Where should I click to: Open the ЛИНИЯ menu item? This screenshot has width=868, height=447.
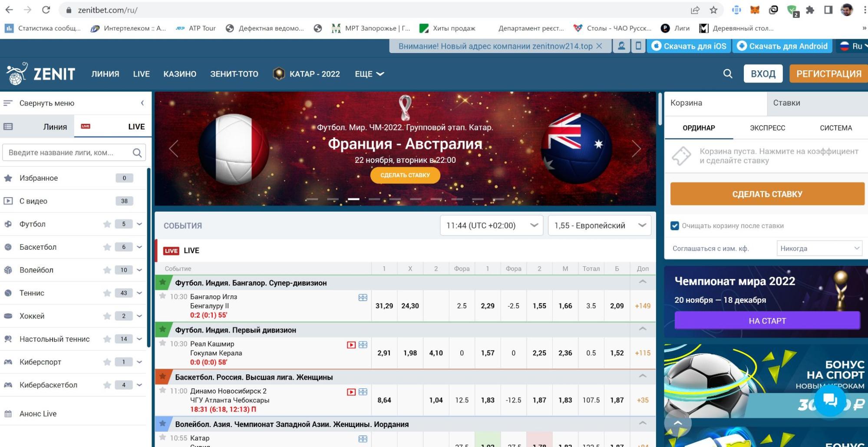(105, 74)
